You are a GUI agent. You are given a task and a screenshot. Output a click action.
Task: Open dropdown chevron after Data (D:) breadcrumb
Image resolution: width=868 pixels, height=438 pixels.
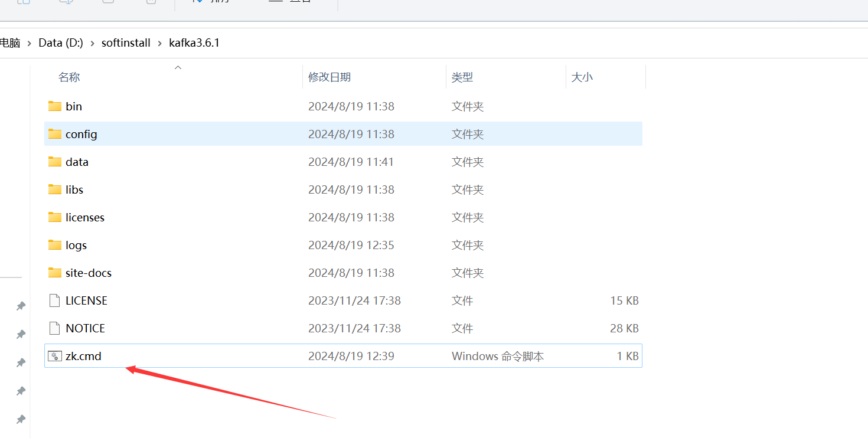pyautogui.click(x=93, y=43)
